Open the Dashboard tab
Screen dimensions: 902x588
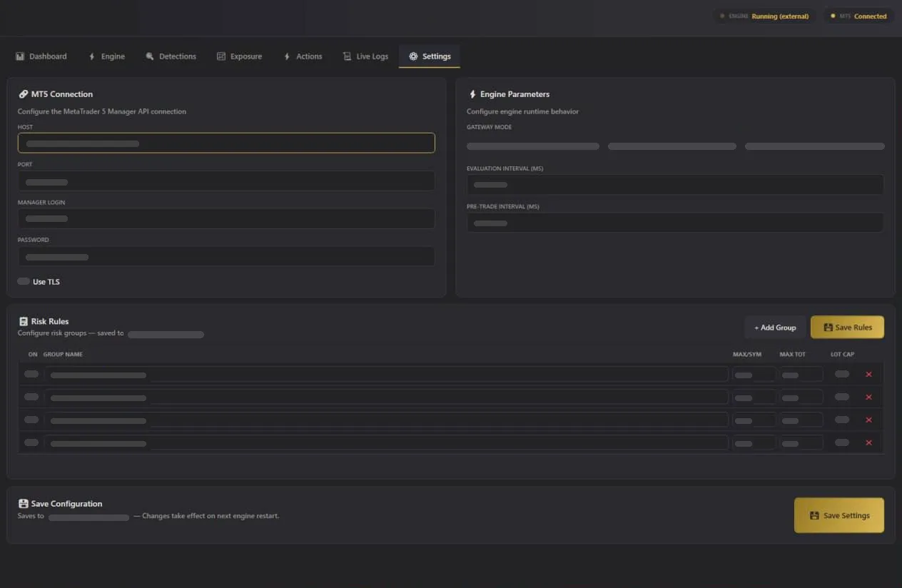click(x=41, y=56)
